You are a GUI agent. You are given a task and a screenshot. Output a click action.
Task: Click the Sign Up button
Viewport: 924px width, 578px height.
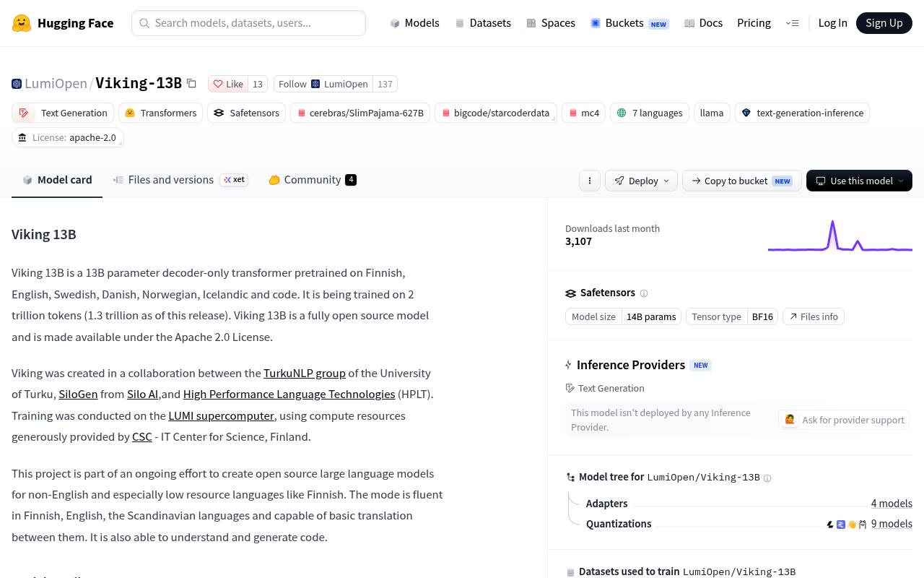884,23
